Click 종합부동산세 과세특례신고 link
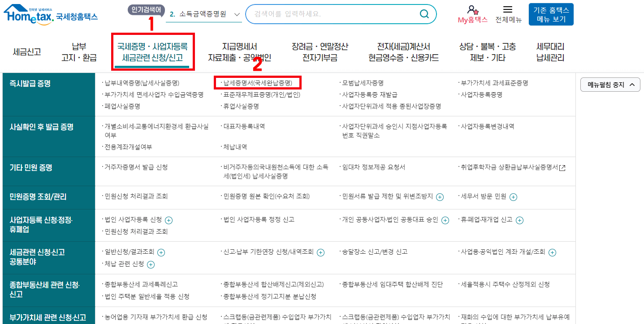Image resolution: width=644 pixels, height=324 pixels. [x=141, y=284]
